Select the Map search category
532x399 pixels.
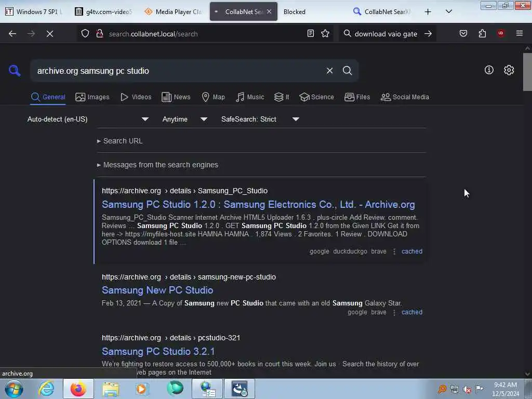tap(213, 97)
